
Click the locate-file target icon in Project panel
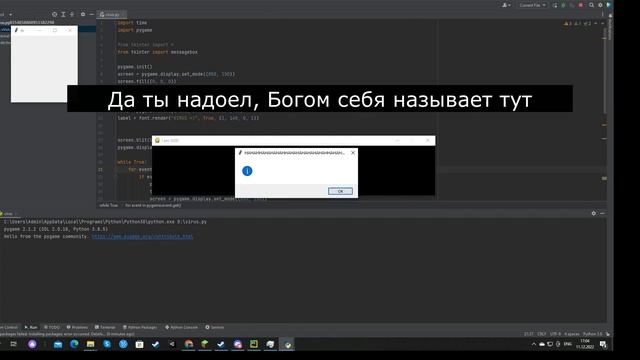point(54,14)
